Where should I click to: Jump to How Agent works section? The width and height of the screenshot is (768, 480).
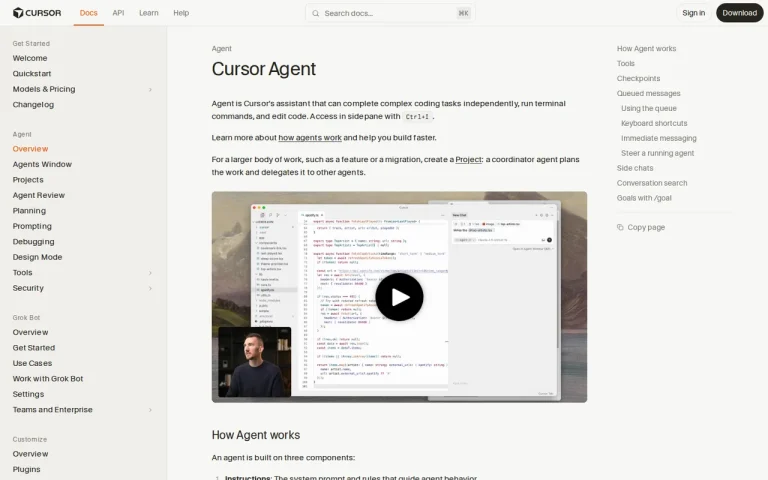pyautogui.click(x=646, y=48)
